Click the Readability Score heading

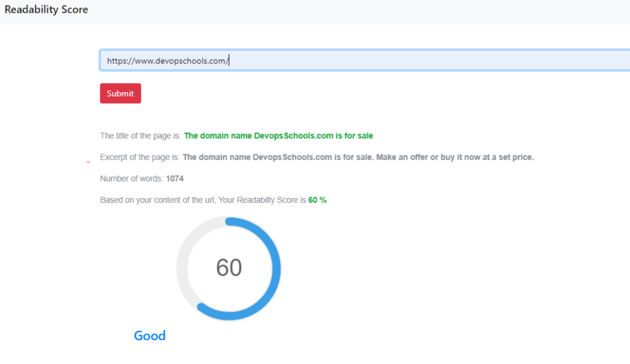46,10
